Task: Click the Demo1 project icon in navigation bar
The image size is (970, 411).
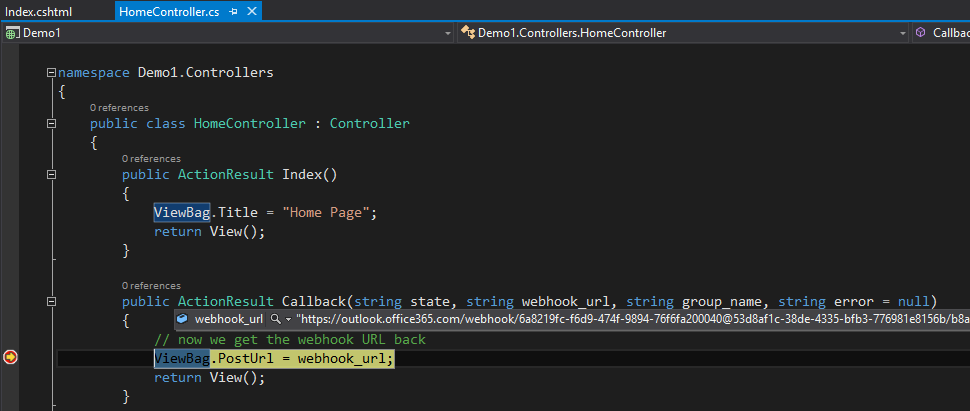Action: tap(12, 33)
